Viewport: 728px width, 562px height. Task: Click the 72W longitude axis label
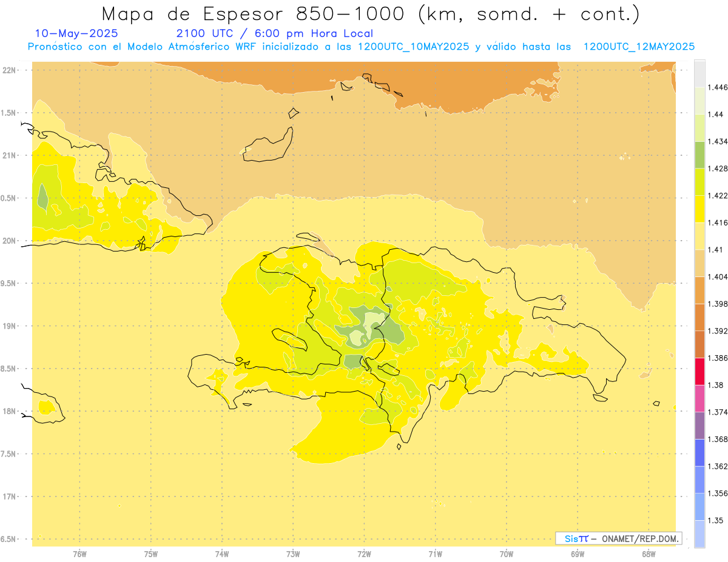364,554
